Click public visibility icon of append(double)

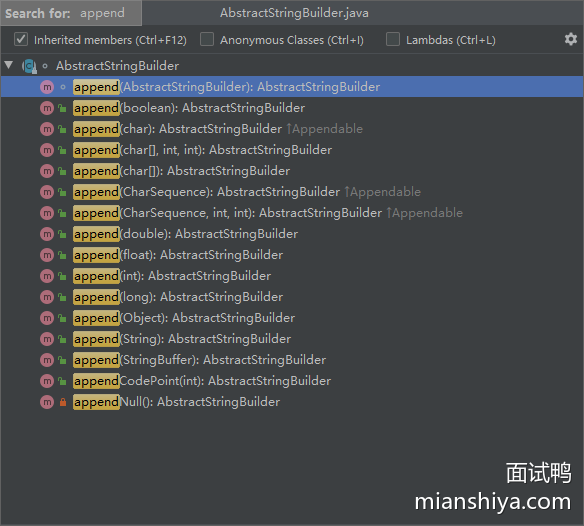pos(62,234)
